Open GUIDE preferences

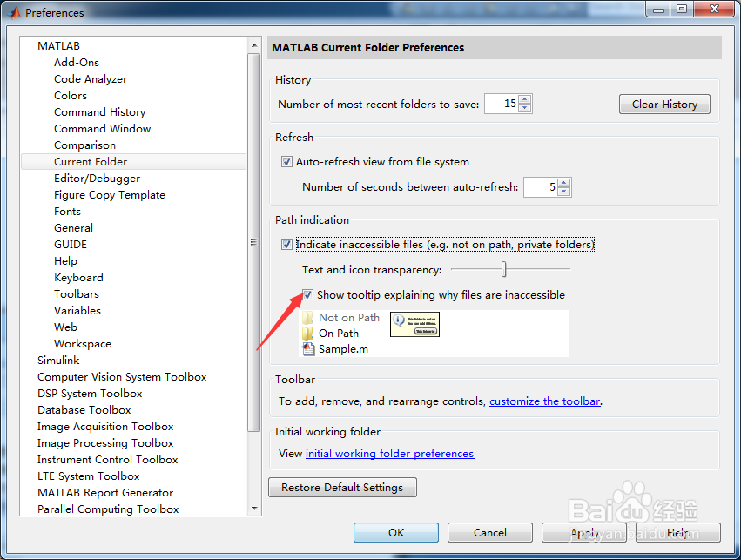click(x=71, y=245)
